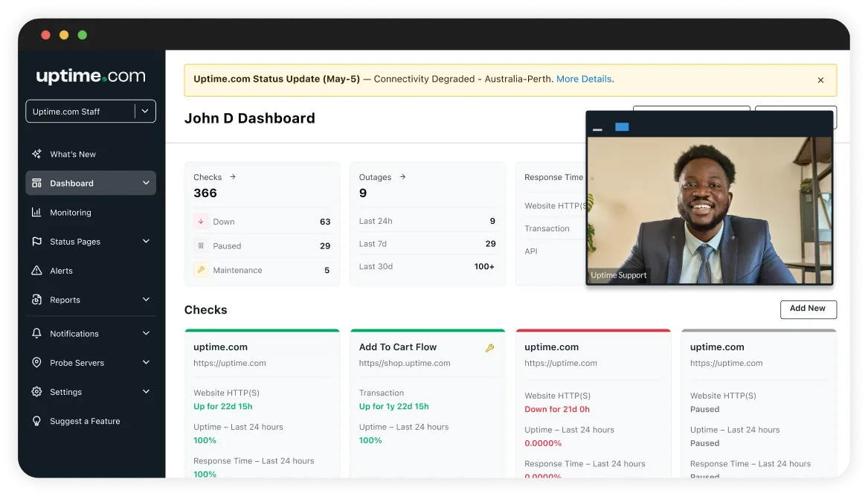
Task: Expand the Reports section chevron
Action: pos(146,300)
